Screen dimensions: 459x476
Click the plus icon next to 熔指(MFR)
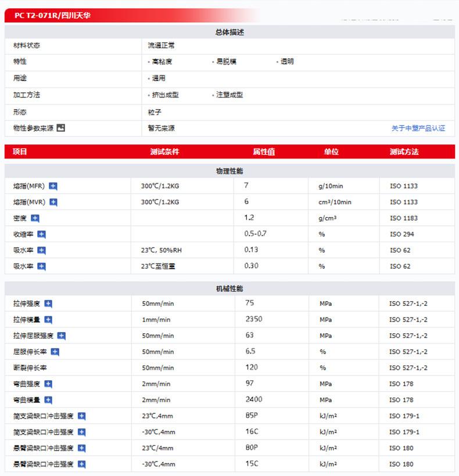tap(53, 186)
